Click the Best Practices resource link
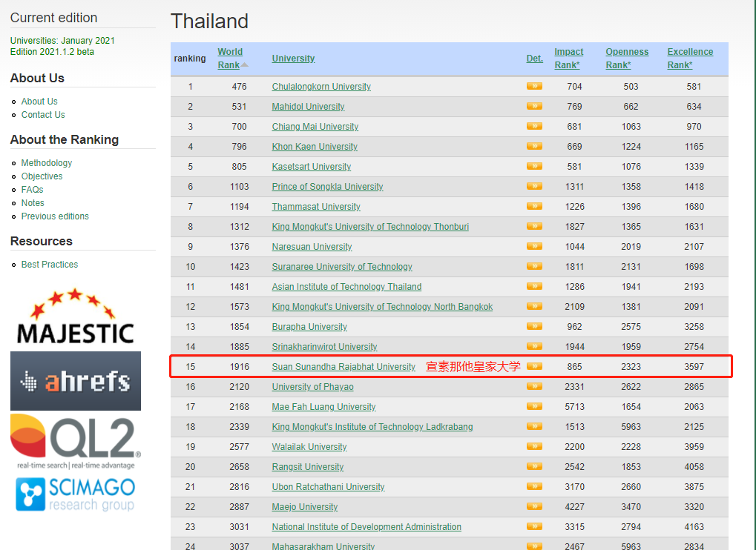 point(49,265)
